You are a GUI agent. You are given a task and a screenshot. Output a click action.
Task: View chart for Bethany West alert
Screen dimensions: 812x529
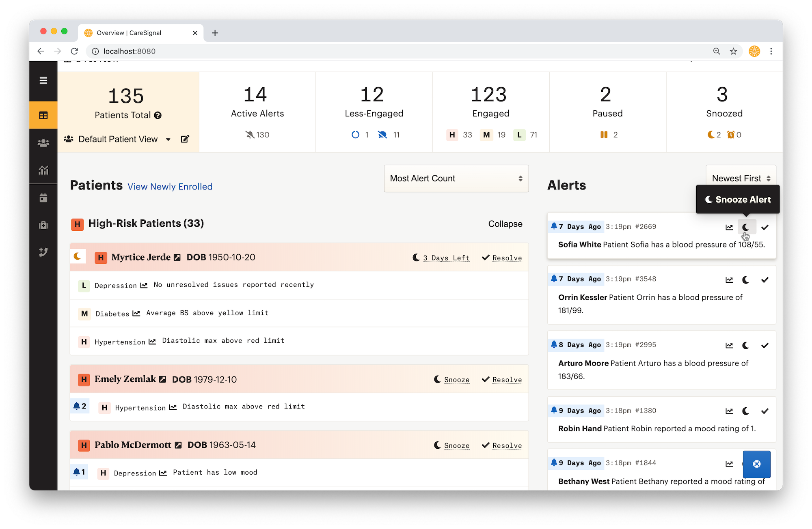click(x=729, y=464)
